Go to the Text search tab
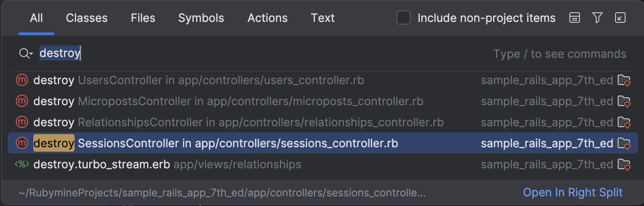The image size is (644, 206). (x=323, y=18)
